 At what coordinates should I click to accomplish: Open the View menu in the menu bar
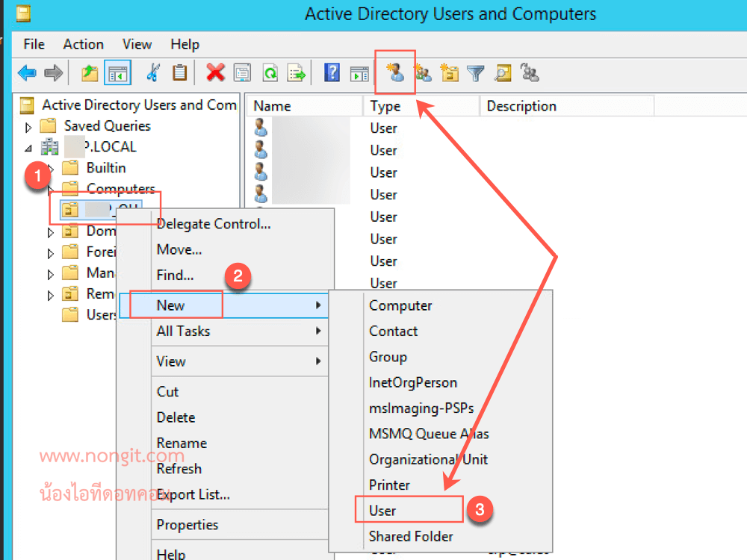137,44
